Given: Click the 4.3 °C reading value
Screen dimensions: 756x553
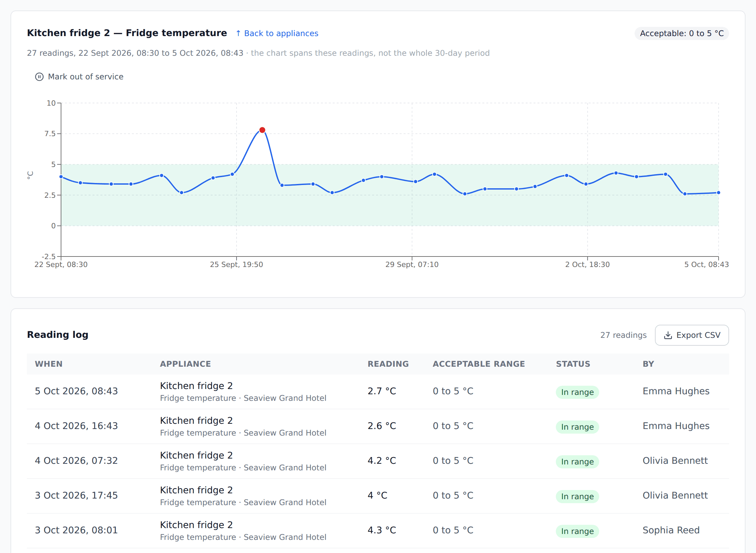Looking at the screenshot, I should click(382, 530).
